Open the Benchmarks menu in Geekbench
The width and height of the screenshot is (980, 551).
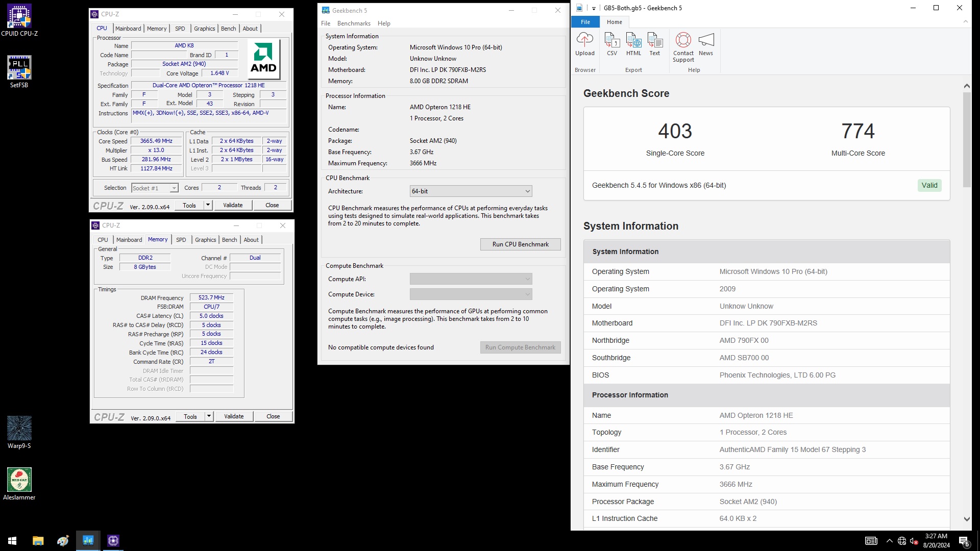point(354,23)
